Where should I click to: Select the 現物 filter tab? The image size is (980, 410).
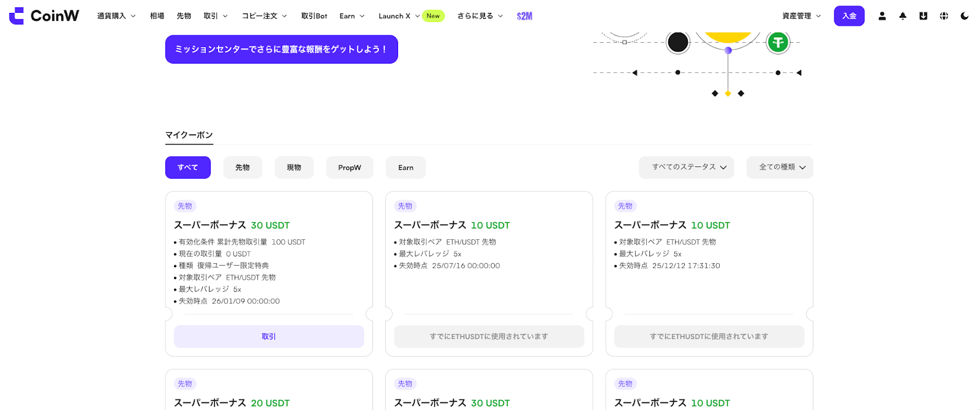point(294,168)
